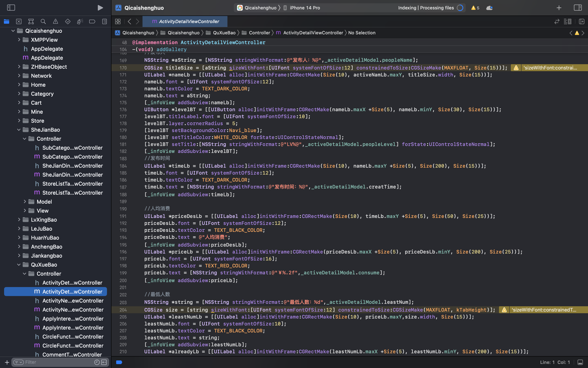Screen dimensions: 588x368
Task: Open the Qicaishenghuo project breadcrumb in the jump bar
Action: pos(135,33)
